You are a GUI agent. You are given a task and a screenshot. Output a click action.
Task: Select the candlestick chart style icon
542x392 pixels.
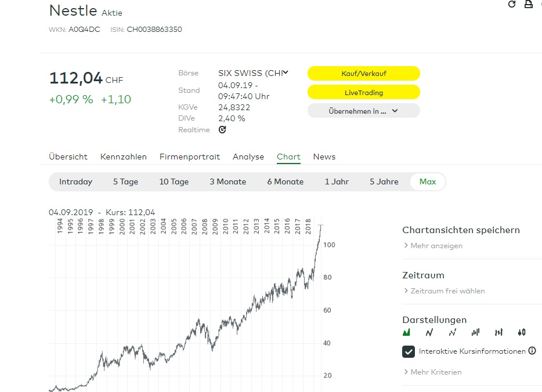(x=521, y=332)
